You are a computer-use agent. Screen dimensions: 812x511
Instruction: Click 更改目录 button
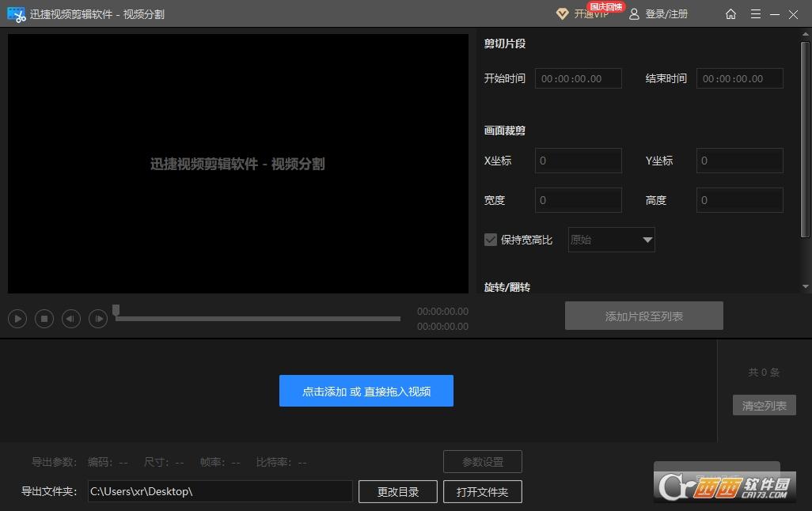(x=398, y=492)
